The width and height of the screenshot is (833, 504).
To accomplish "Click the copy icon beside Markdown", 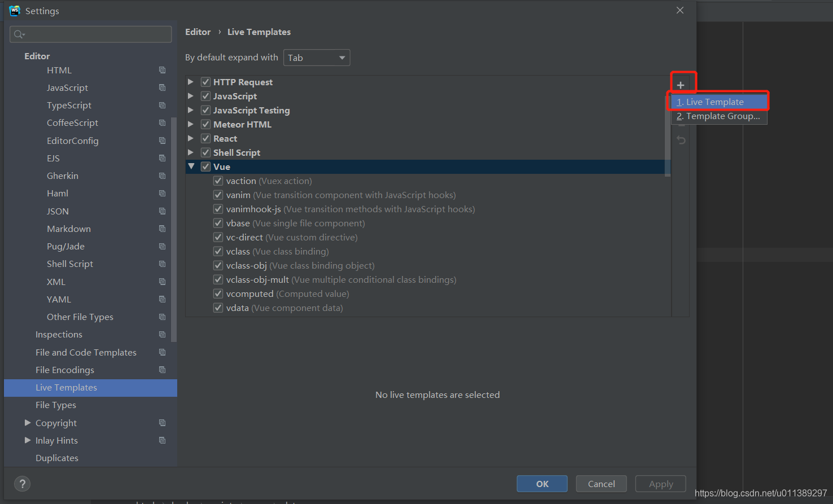I will [163, 229].
